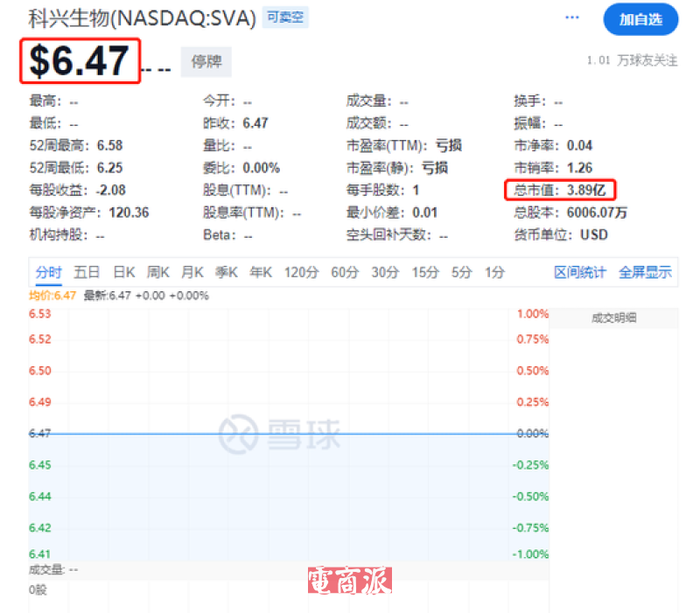Click the 成交明细 panel header

click(614, 317)
